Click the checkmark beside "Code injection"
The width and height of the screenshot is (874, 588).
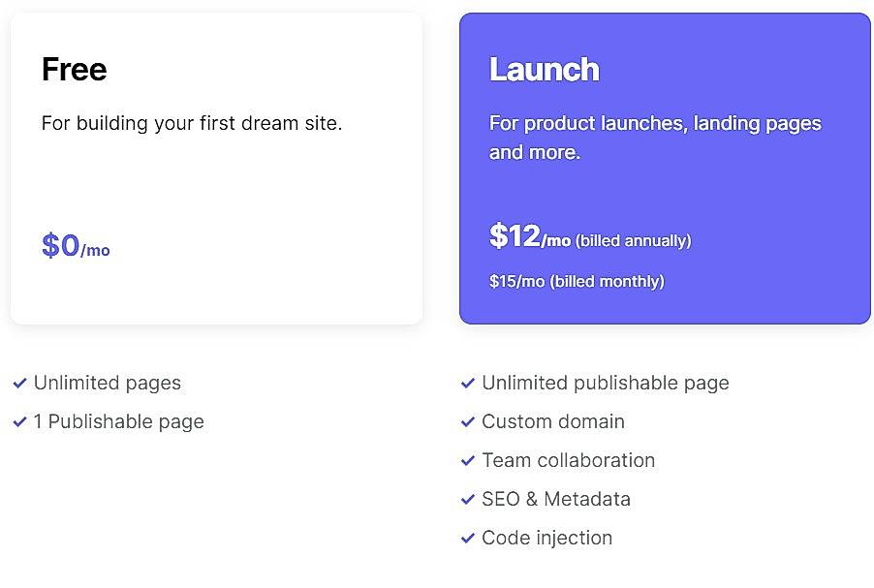pyautogui.click(x=468, y=538)
